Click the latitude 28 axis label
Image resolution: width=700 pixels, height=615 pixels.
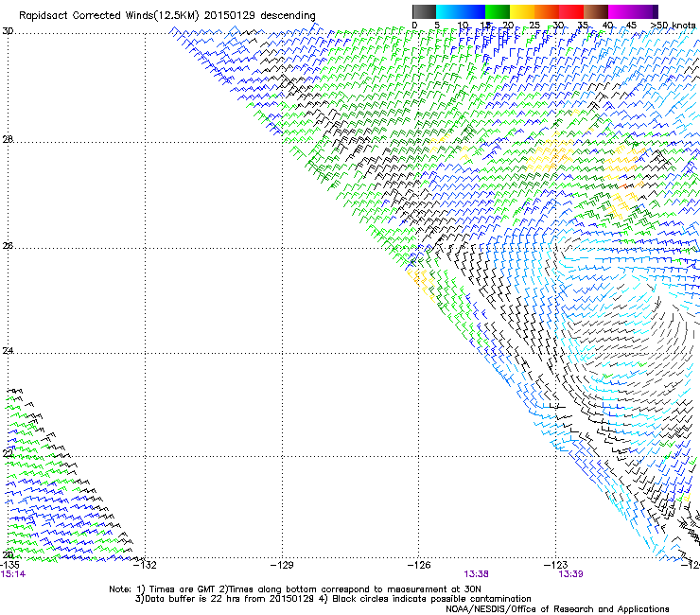point(8,139)
